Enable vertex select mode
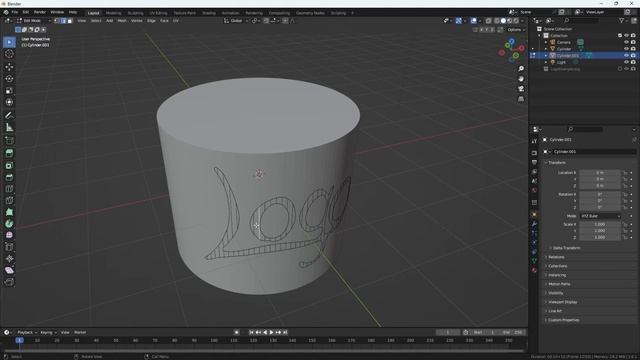 [x=57, y=20]
